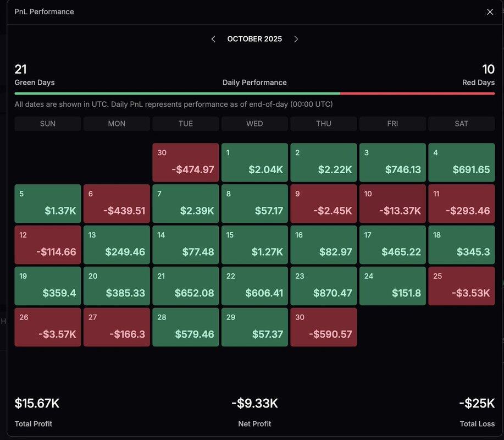Select October 15 cell with $1.27K

point(254,245)
